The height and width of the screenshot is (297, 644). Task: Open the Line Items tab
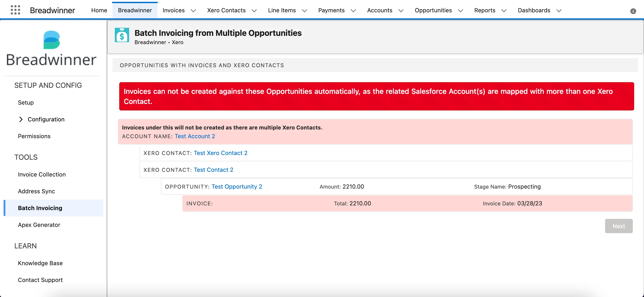282,10
